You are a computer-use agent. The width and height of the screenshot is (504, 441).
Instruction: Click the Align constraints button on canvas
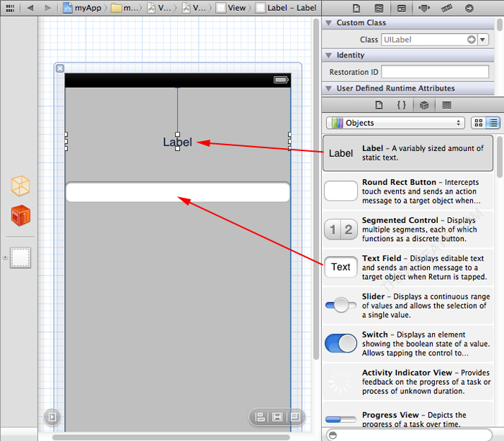click(x=261, y=417)
